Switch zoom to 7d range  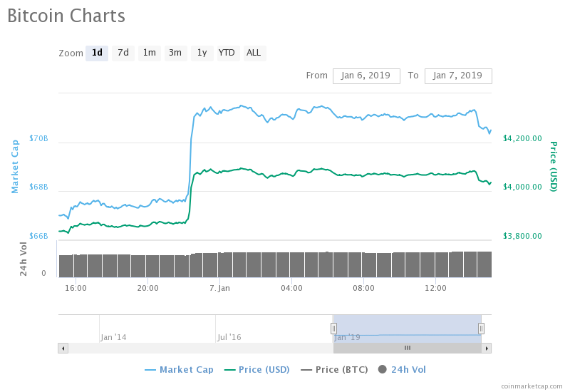click(123, 53)
